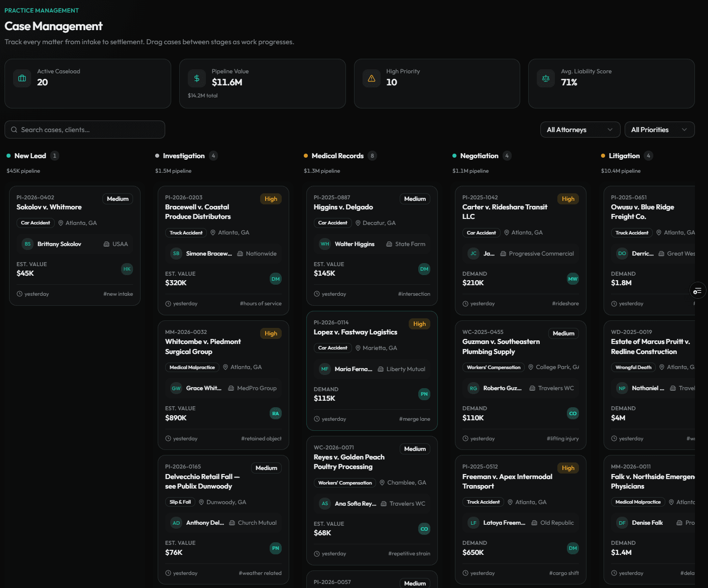Click PN attorney avatar on Delvecchio Retail Fall card
The image size is (708, 588).
(x=276, y=548)
